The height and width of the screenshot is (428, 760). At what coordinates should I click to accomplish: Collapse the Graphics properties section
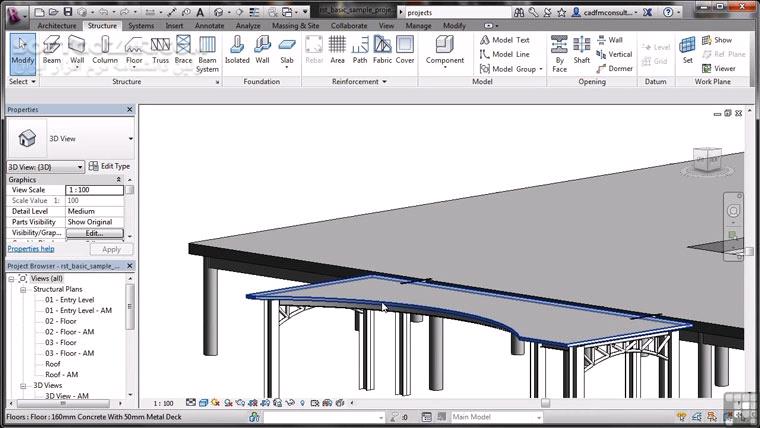[x=118, y=179]
